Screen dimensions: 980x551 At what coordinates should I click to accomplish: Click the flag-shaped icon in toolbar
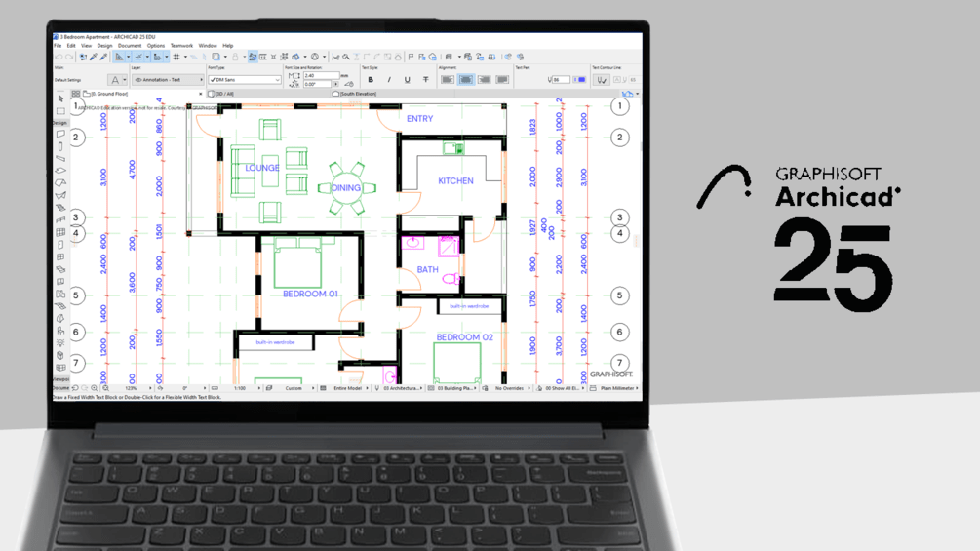[411, 57]
